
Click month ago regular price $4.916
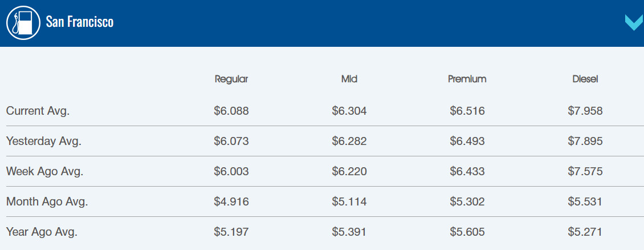(231, 201)
